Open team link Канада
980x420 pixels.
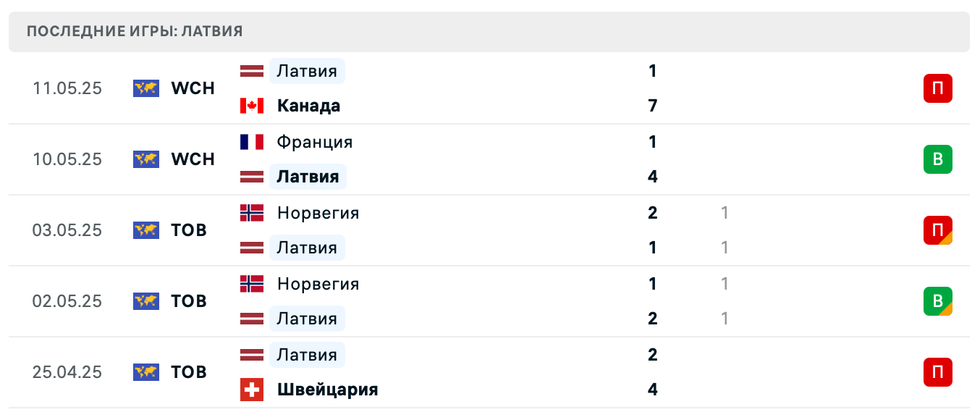pos(308,106)
